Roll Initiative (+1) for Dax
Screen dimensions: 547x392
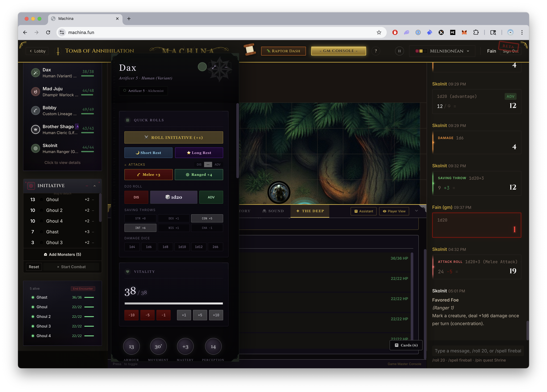coord(174,137)
